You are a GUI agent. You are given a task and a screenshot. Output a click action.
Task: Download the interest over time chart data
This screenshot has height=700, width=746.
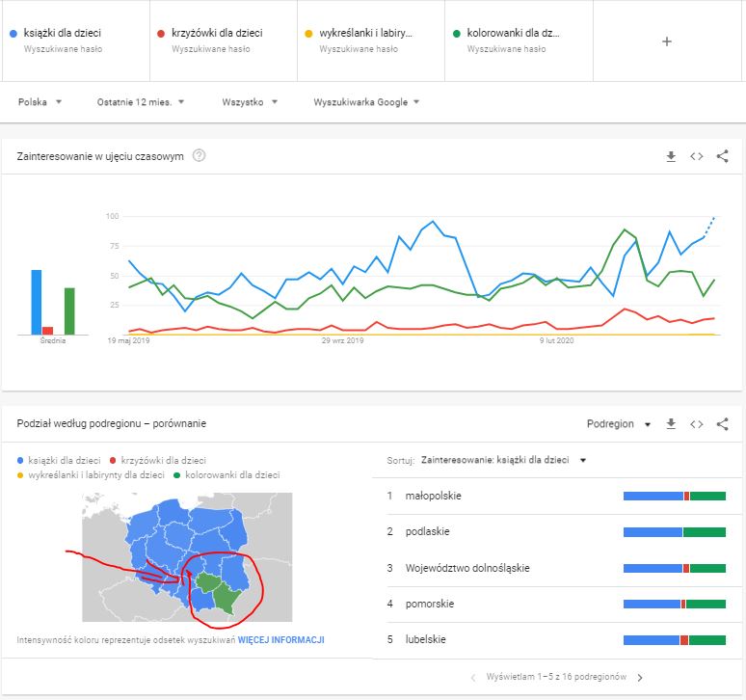tap(671, 156)
